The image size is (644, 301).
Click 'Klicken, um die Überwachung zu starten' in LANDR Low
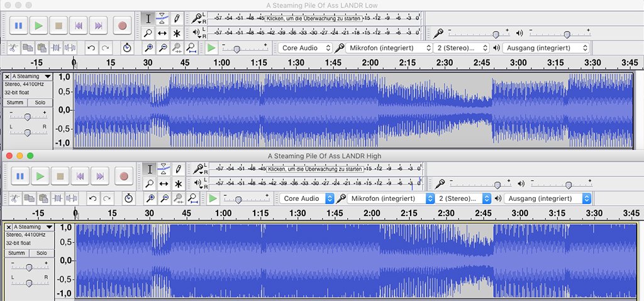click(314, 19)
